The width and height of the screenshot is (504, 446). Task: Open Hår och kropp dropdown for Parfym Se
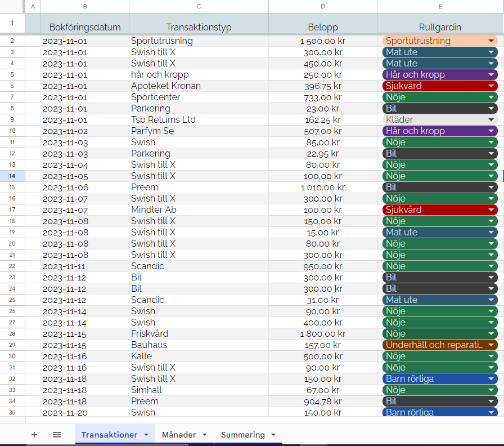point(491,131)
